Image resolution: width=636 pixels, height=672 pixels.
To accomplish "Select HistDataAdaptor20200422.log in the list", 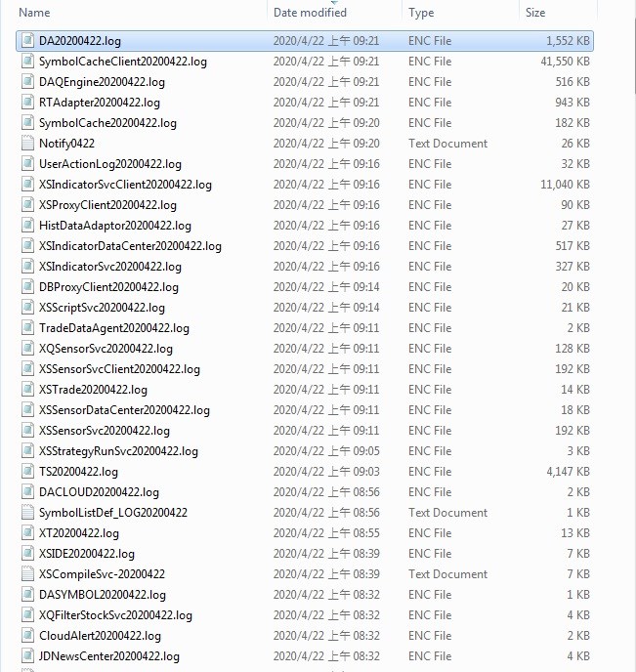I will pyautogui.click(x=115, y=226).
